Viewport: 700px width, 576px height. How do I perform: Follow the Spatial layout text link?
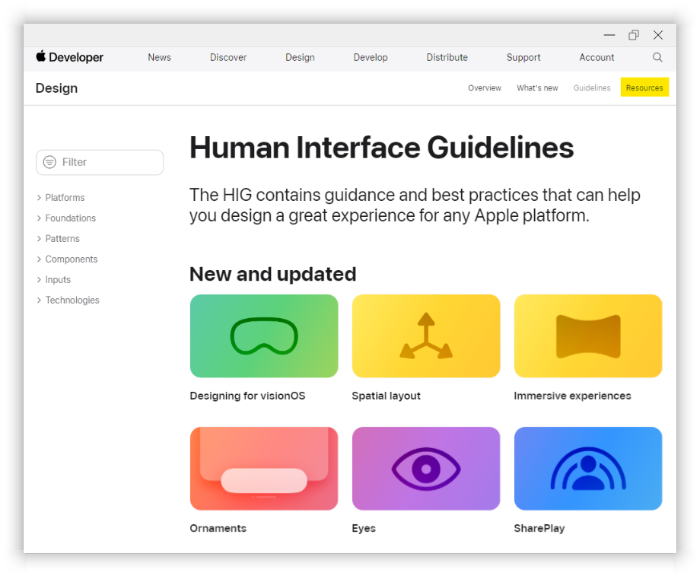pyautogui.click(x=386, y=396)
